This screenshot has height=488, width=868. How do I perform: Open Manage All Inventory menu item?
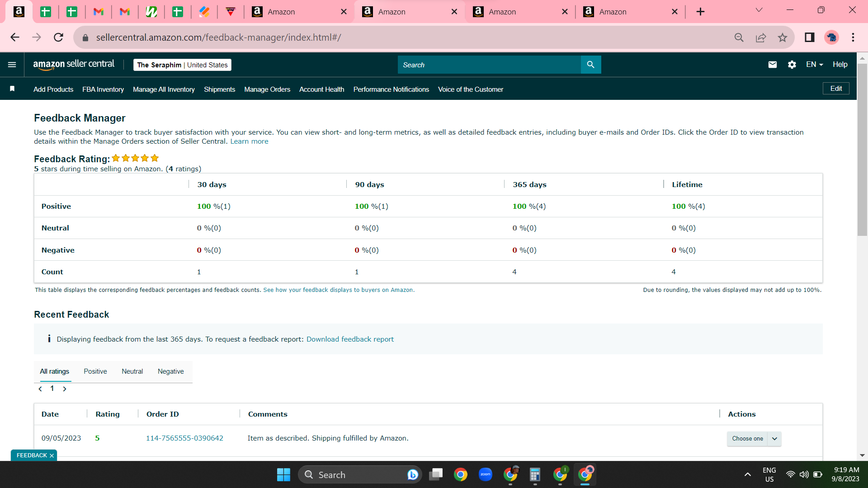tap(164, 89)
